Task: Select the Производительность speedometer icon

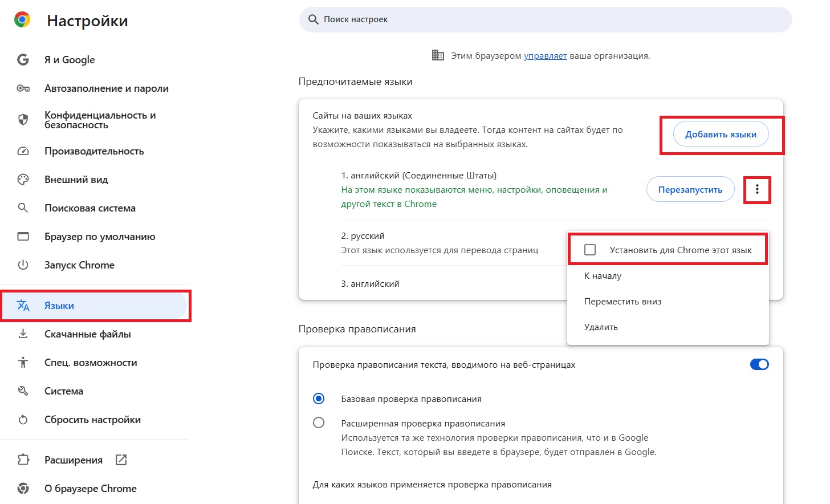Action: pyautogui.click(x=23, y=151)
